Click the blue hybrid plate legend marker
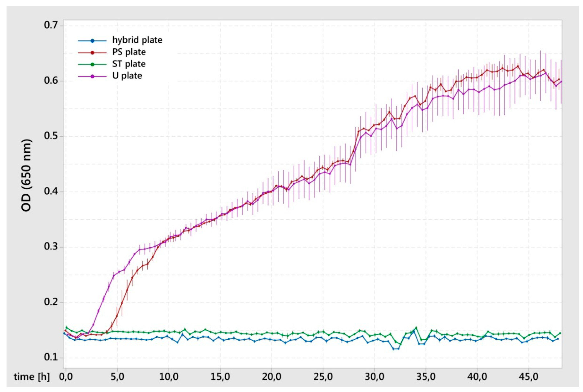Image resolution: width=583 pixels, height=392 pixels. [x=92, y=41]
